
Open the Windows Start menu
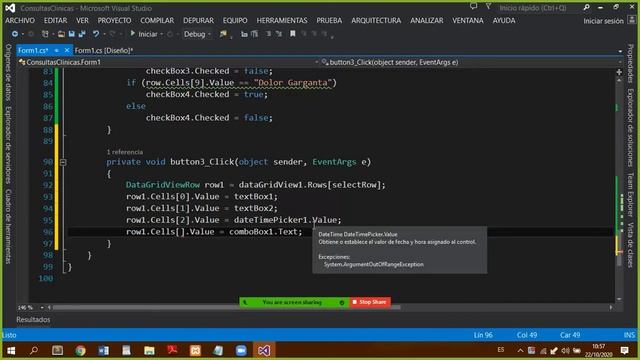11,351
